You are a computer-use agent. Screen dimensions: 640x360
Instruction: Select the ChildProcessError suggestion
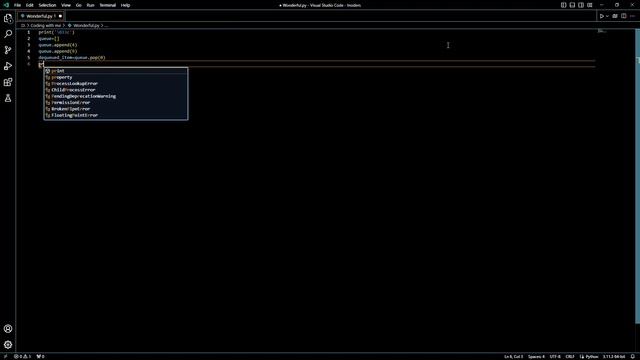[x=116, y=90]
